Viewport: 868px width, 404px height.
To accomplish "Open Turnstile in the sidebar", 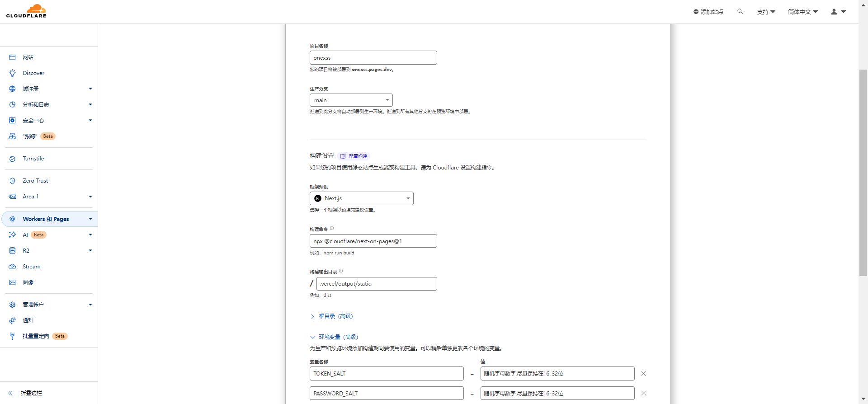I will tap(33, 159).
